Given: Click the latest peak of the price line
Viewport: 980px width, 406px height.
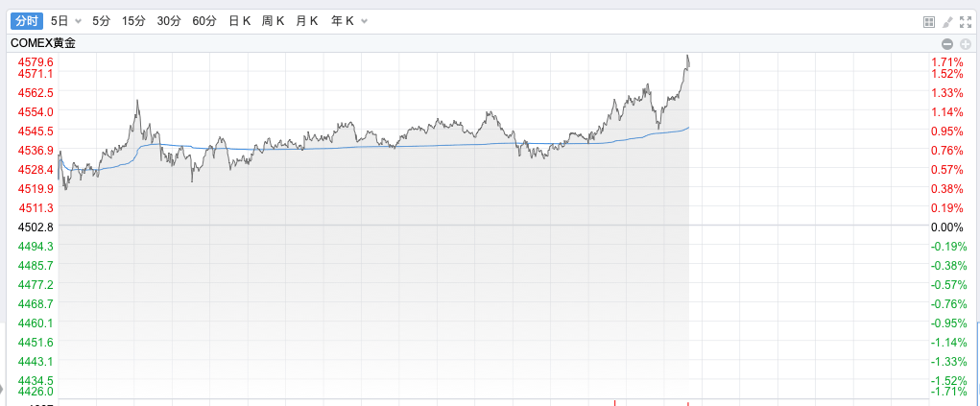Looking at the screenshot, I should (687, 58).
